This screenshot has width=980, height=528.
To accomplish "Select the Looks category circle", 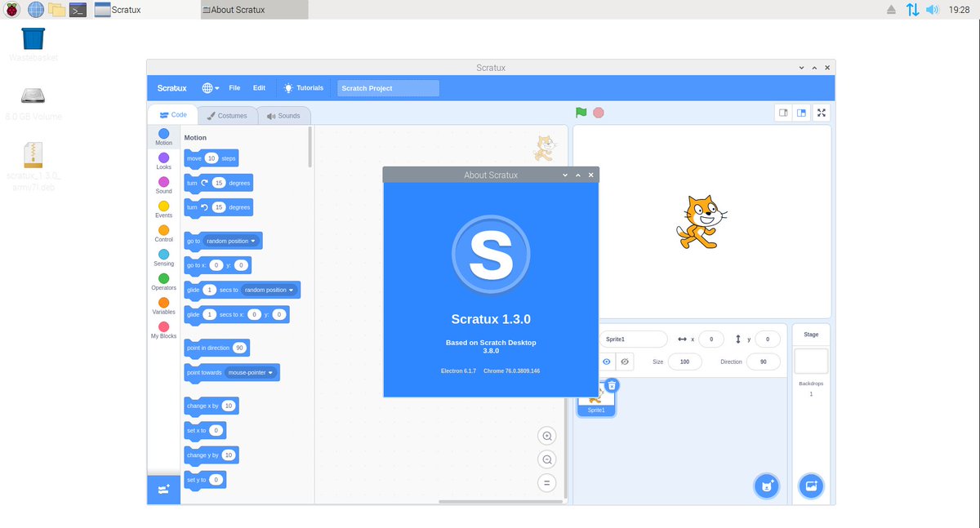I will coord(163,158).
